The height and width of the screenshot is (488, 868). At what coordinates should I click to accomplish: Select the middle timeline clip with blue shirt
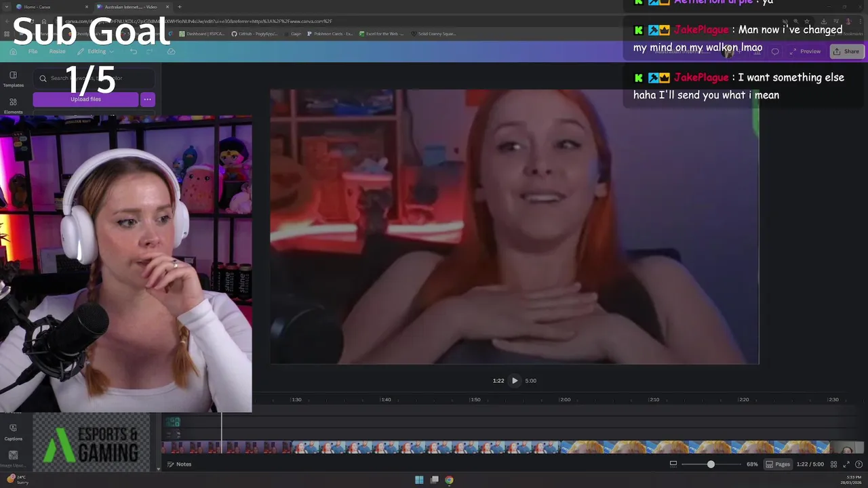click(x=426, y=447)
